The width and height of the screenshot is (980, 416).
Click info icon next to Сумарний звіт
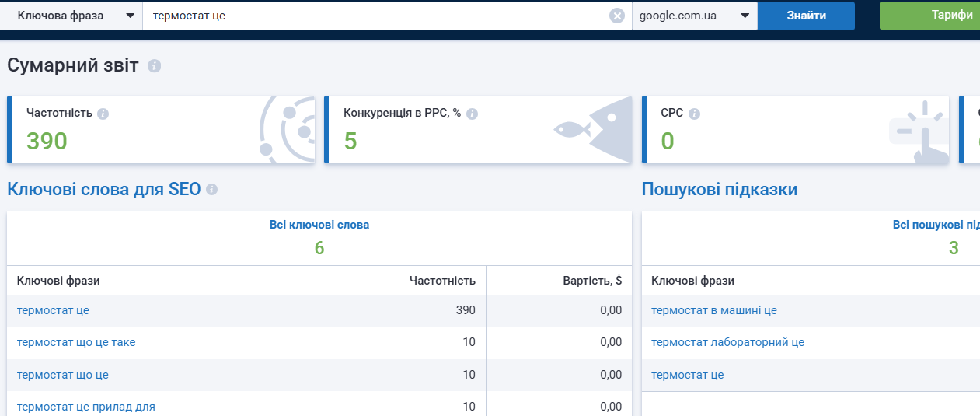point(154,66)
